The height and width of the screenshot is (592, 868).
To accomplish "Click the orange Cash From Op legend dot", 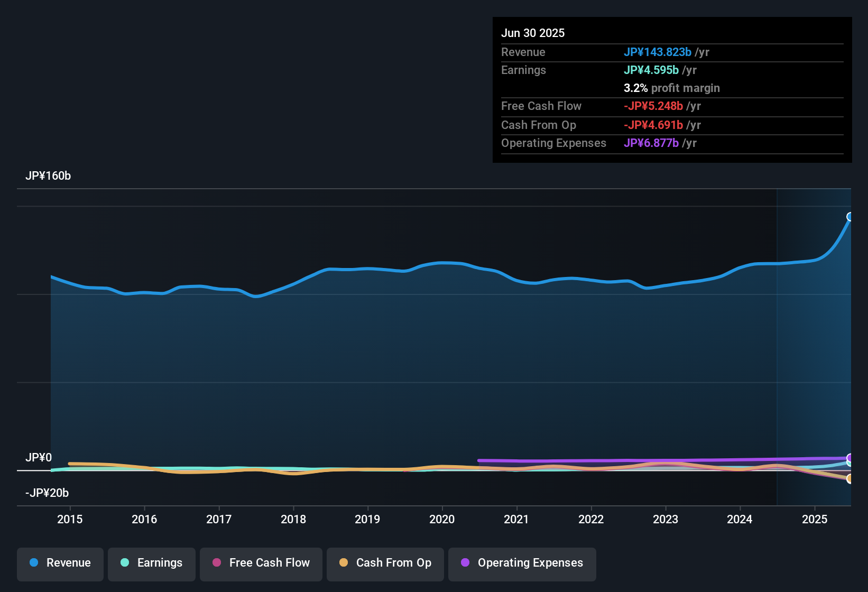I will [x=344, y=563].
